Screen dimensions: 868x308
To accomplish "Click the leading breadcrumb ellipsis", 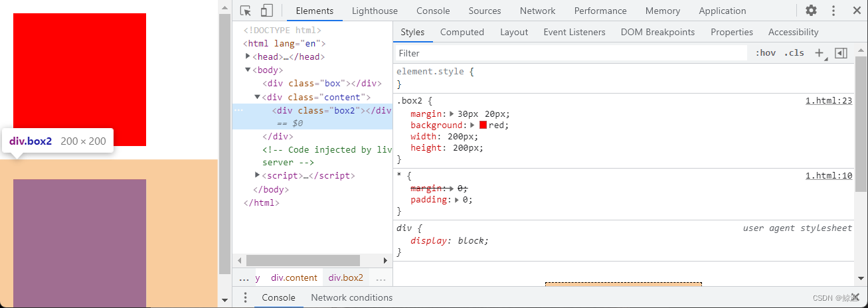I will point(244,278).
